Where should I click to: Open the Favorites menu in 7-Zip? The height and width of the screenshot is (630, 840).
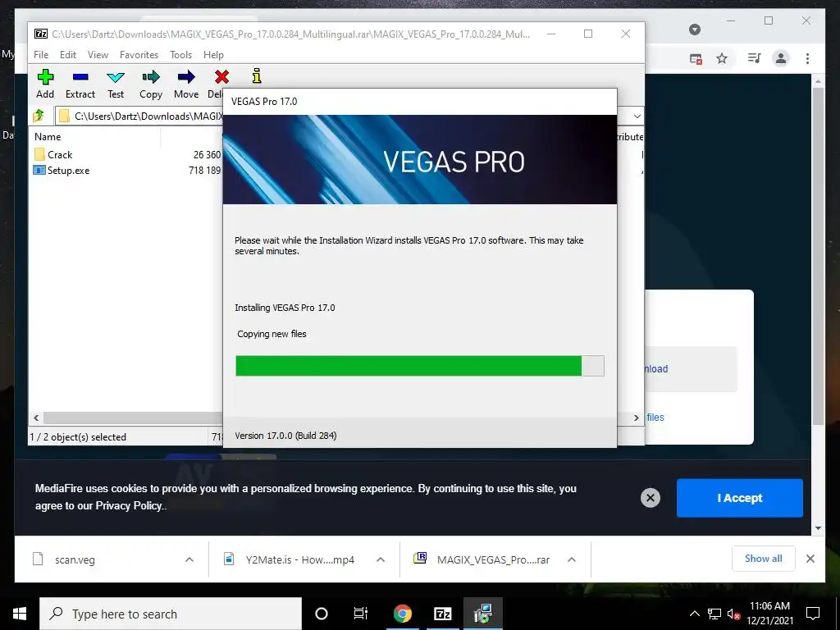(x=139, y=55)
